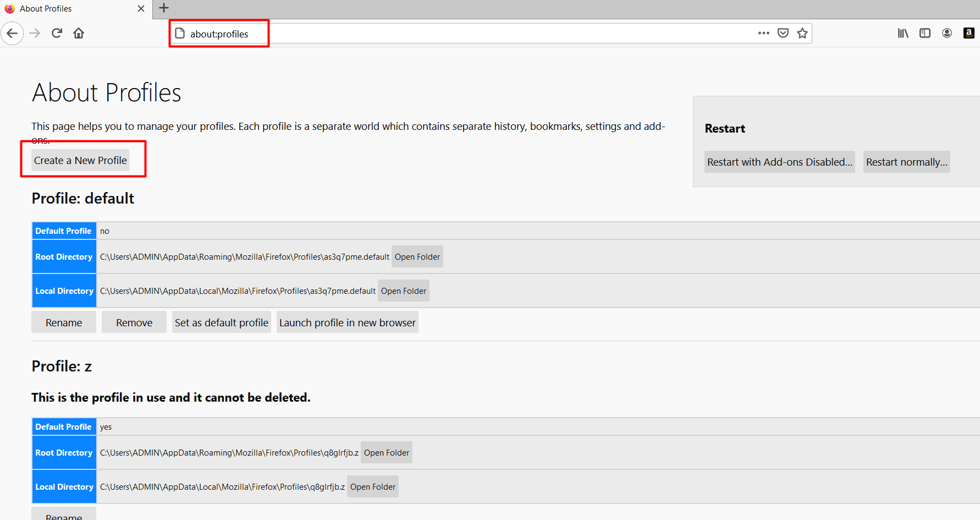Reload the page with refresh icon

point(57,34)
